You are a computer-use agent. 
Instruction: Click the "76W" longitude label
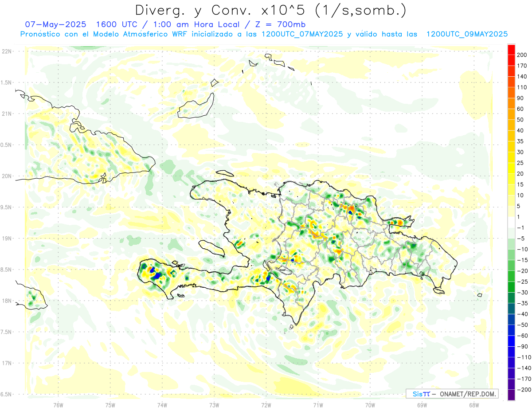click(x=58, y=405)
